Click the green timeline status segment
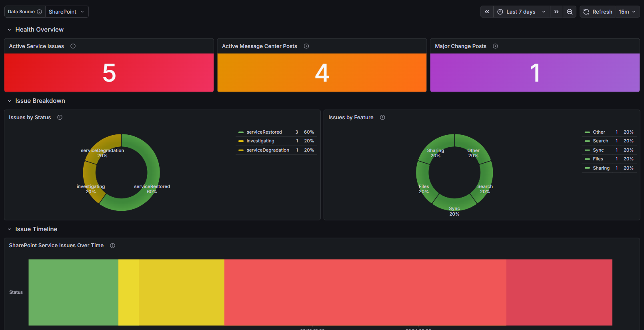Viewport: 644px width, 330px height. click(x=74, y=292)
